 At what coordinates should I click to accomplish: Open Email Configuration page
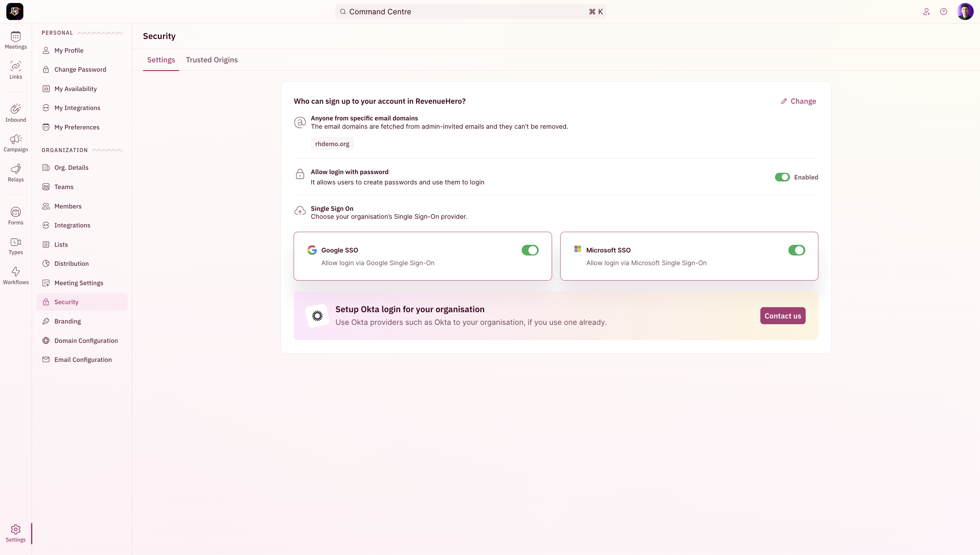click(82, 360)
